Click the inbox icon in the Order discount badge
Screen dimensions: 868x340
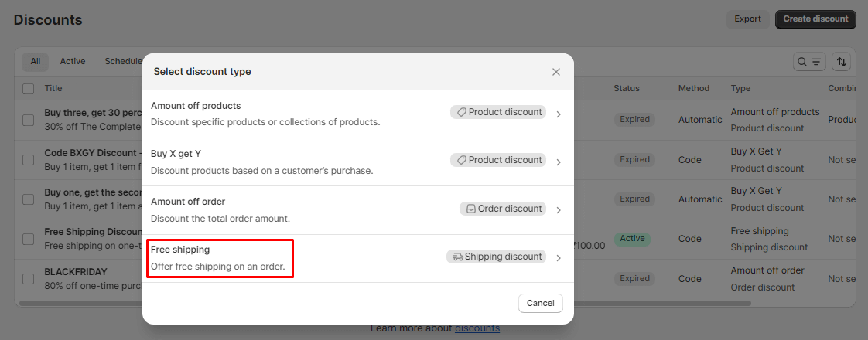[x=471, y=209]
